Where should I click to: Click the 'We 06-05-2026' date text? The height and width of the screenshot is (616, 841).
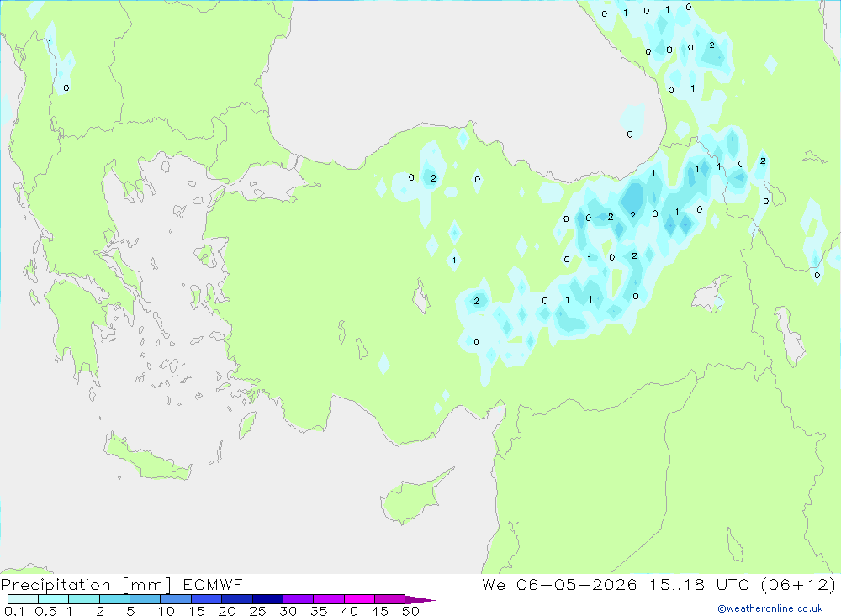click(559, 585)
